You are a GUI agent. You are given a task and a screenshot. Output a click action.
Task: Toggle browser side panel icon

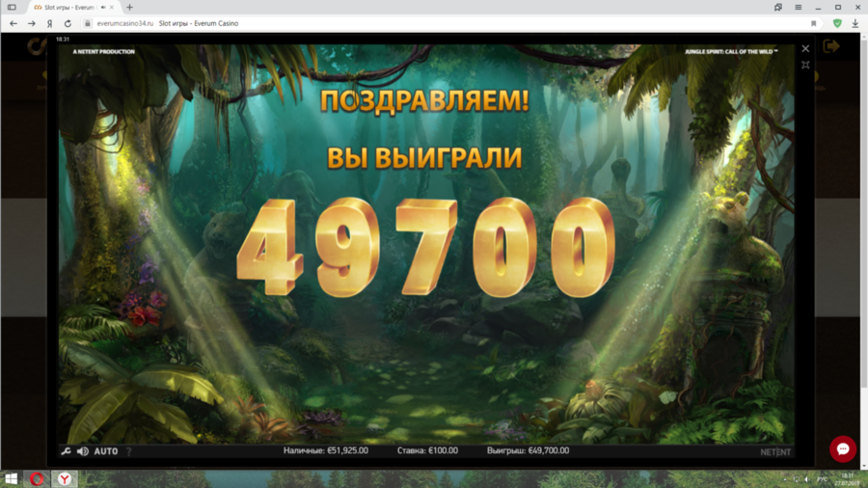[12, 7]
